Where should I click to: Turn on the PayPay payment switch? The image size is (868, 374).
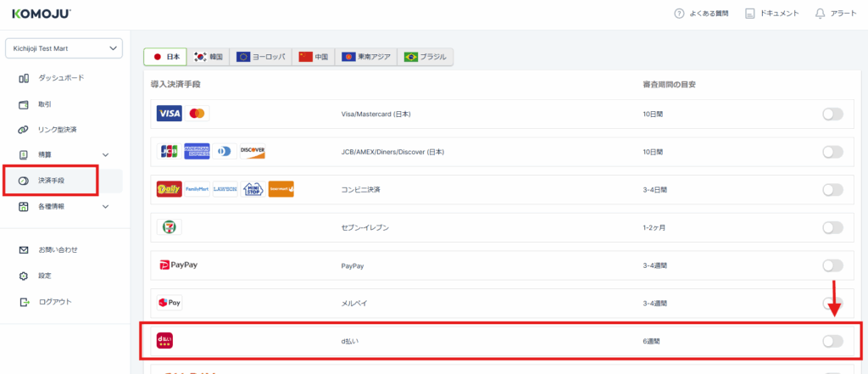[x=832, y=265]
